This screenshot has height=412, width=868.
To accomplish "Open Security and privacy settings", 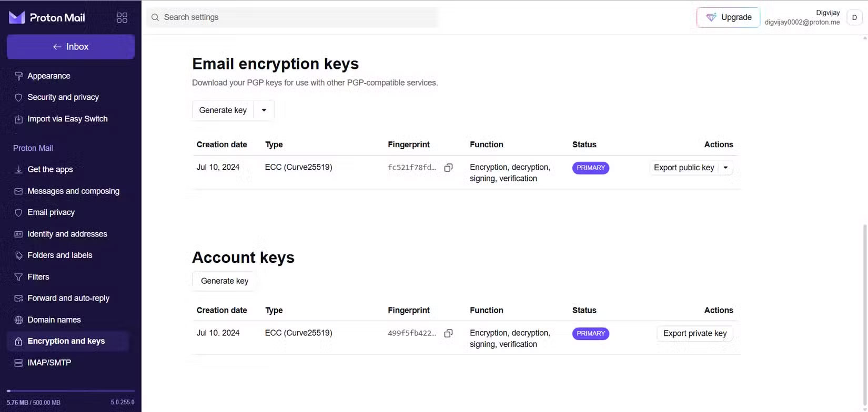I will (63, 97).
